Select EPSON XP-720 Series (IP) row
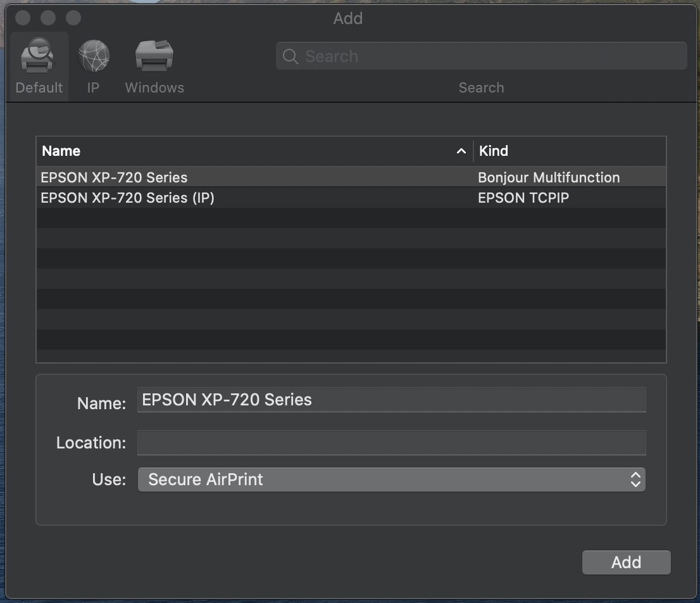Image resolution: width=700 pixels, height=603 pixels. click(x=351, y=198)
